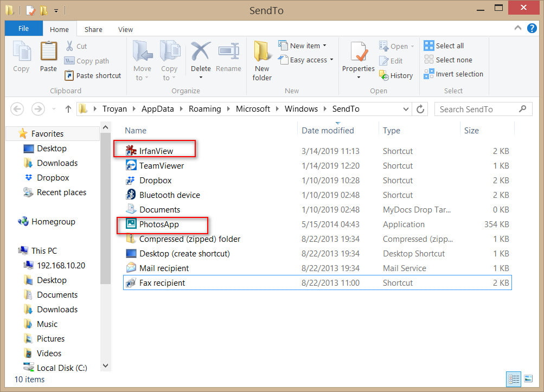Image resolution: width=544 pixels, height=392 pixels.
Task: Open the PhotosApp application item
Action: pos(161,224)
